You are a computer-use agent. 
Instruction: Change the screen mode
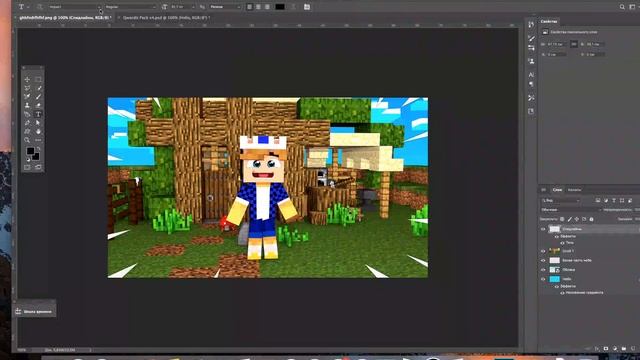tap(38, 167)
